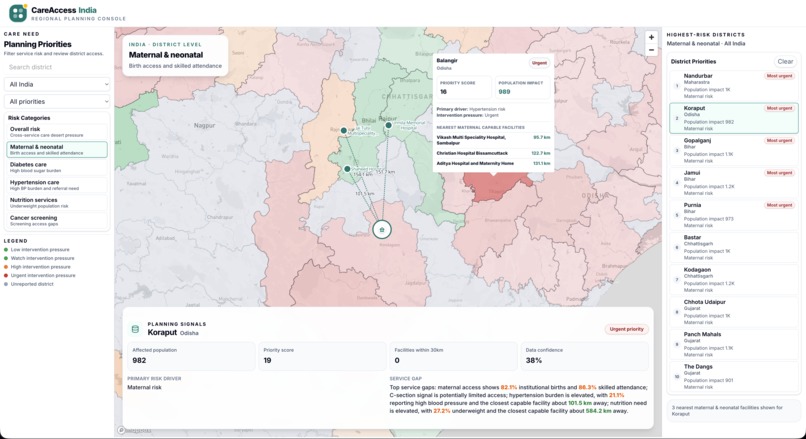The height and width of the screenshot is (439, 806).
Task: Open the All India region dropdown
Action: [x=57, y=84]
